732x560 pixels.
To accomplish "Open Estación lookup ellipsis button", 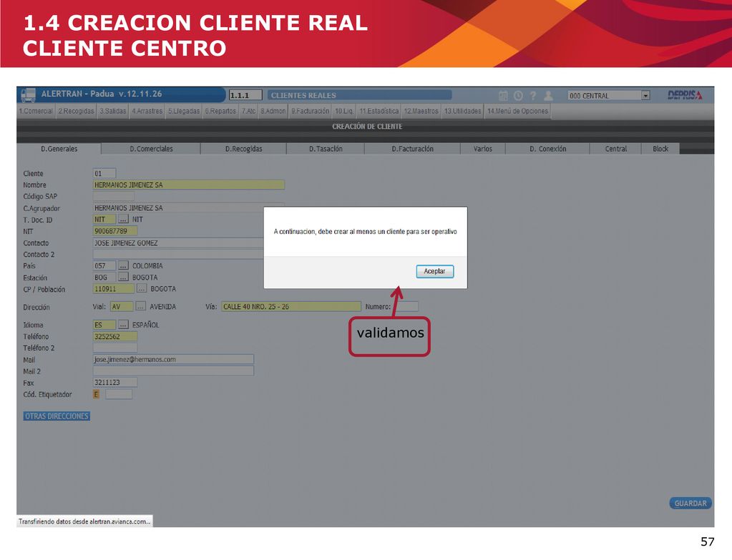I will pos(123,277).
